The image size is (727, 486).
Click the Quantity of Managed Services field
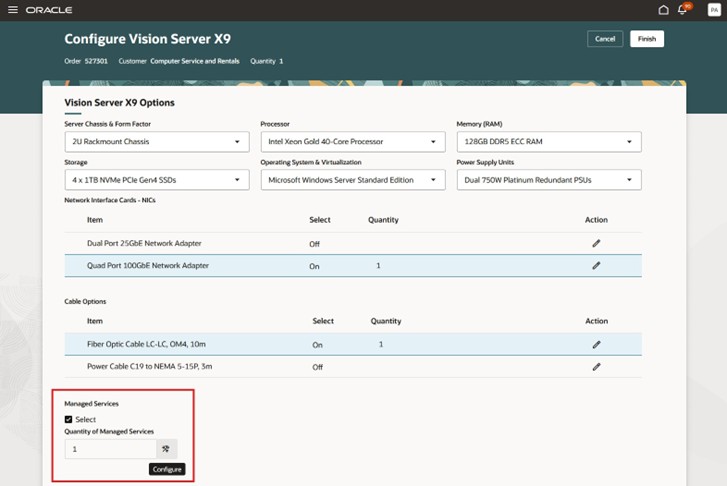[x=110, y=449]
